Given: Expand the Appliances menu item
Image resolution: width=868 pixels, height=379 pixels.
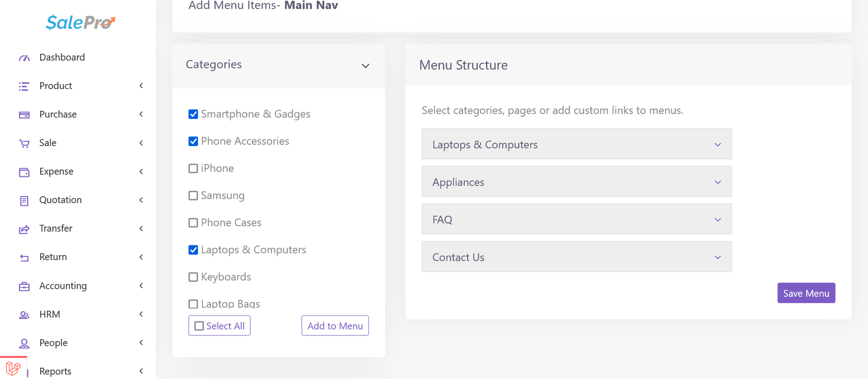Looking at the screenshot, I should click(717, 182).
